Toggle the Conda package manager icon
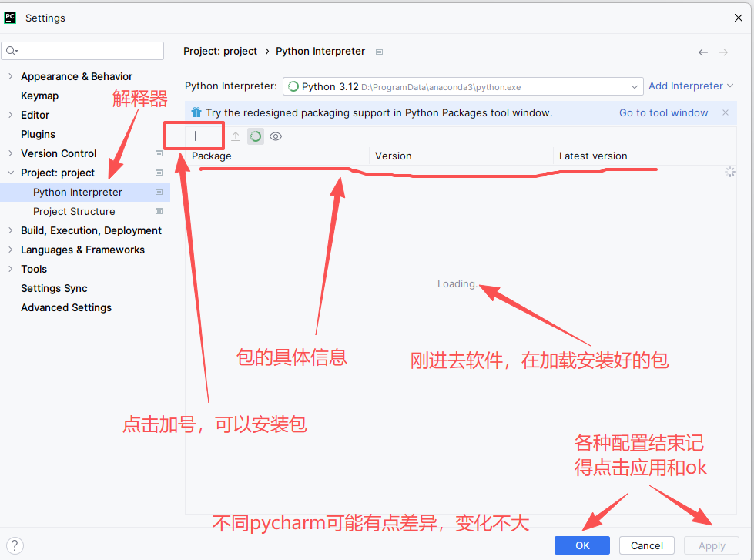This screenshot has width=754, height=560. [256, 136]
